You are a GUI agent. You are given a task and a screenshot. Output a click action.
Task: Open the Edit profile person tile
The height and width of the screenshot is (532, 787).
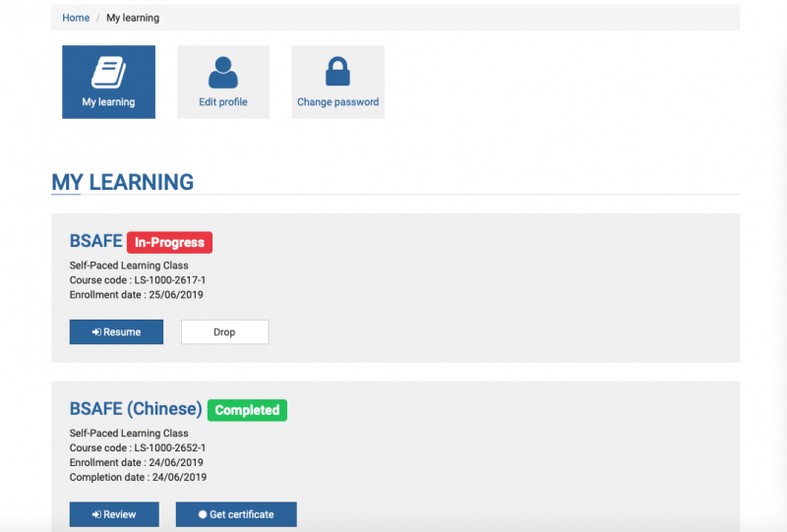(x=223, y=82)
